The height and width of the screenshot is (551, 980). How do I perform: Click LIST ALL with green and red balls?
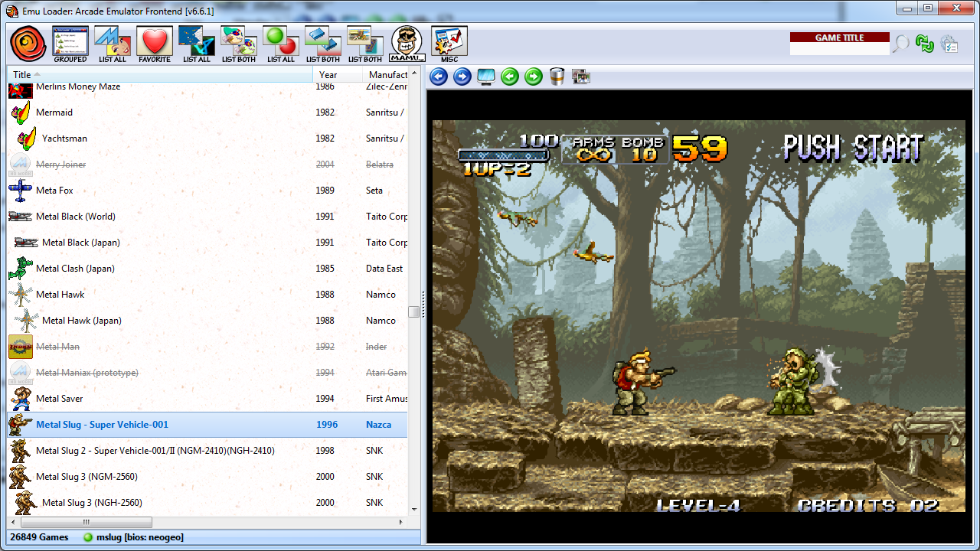(281, 44)
